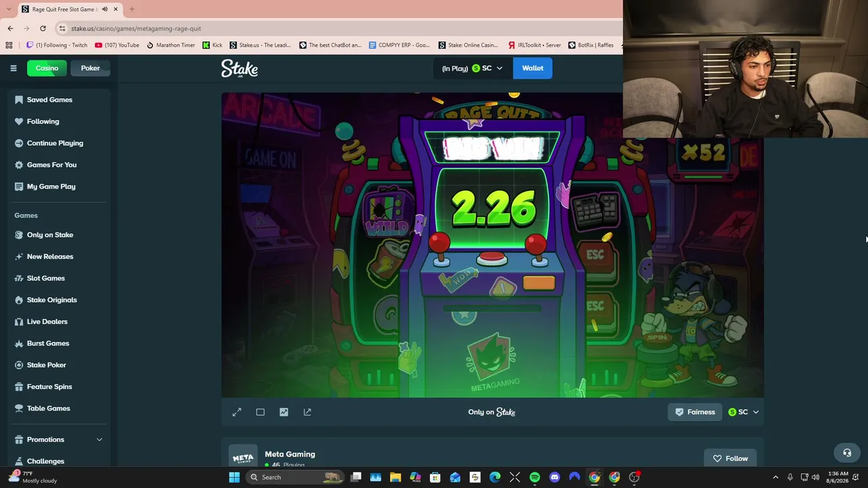Image resolution: width=868 pixels, height=488 pixels.
Task: Open the Chrome apps grid
Action: tap(9, 45)
